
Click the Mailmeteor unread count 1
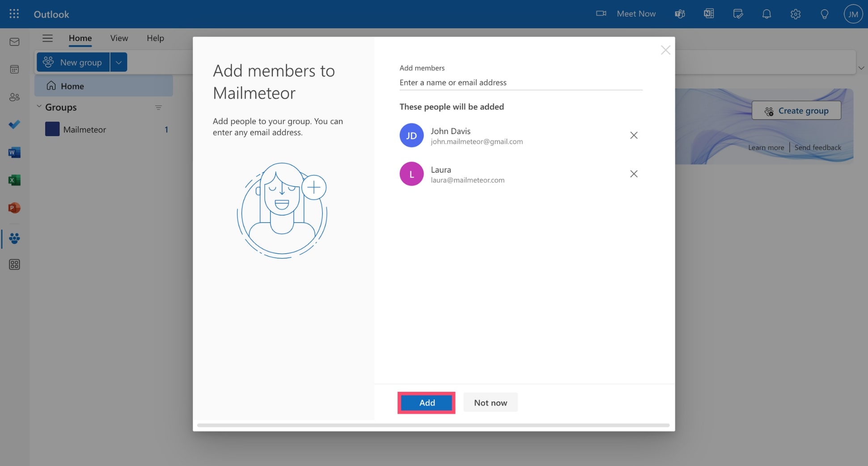coord(166,130)
